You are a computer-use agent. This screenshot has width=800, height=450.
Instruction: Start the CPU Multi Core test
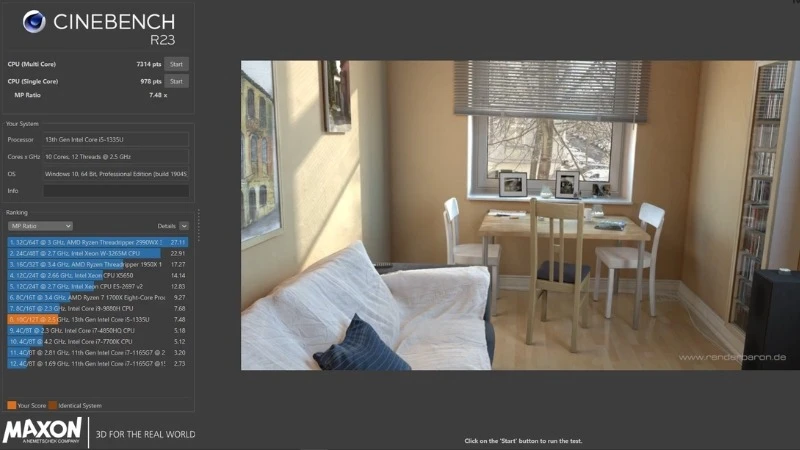tap(176, 64)
